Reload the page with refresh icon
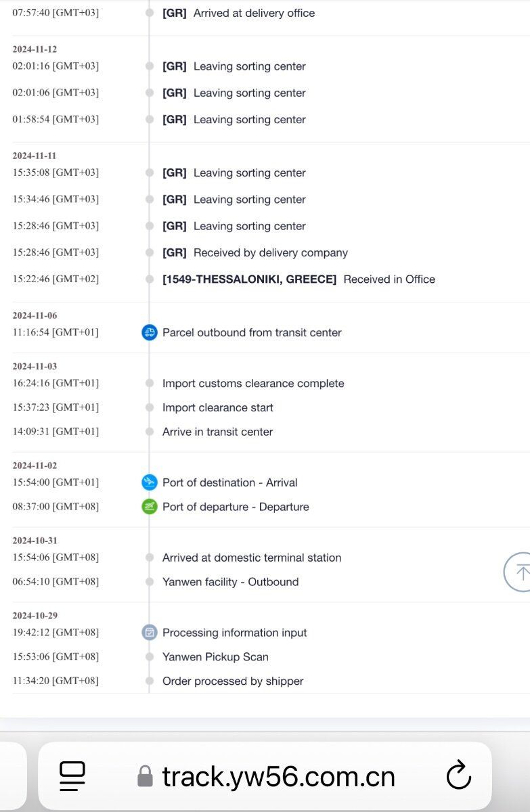 [x=459, y=775]
